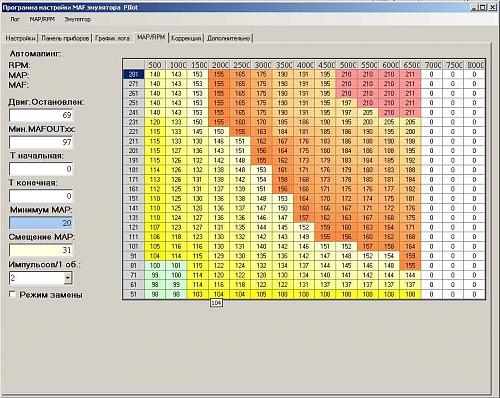Select the 271 MAP row header
The image size is (500, 398).
tap(134, 84)
